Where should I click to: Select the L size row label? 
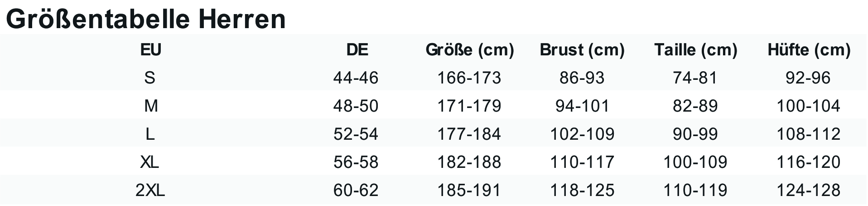tap(150, 134)
